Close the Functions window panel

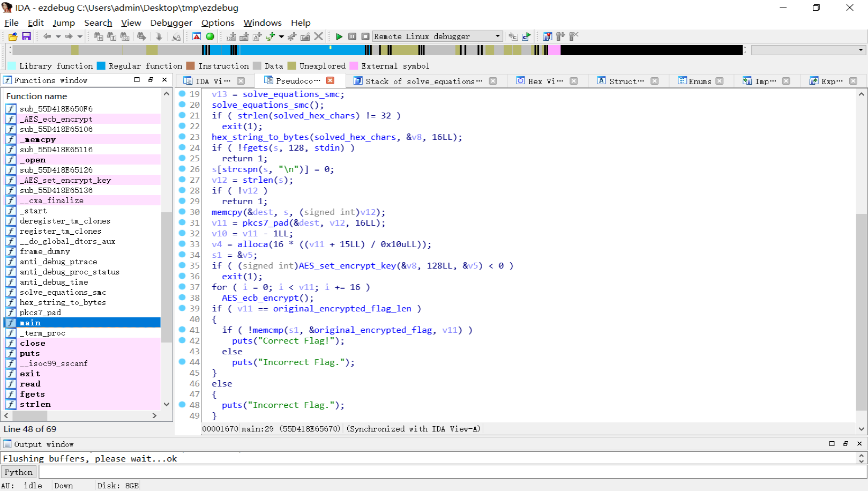tap(164, 80)
